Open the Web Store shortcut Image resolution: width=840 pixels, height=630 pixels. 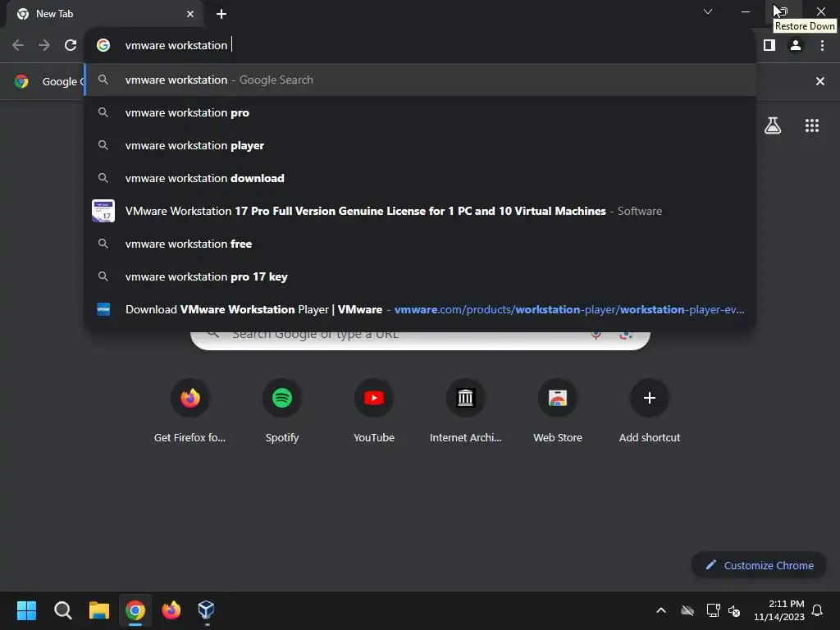coord(558,411)
